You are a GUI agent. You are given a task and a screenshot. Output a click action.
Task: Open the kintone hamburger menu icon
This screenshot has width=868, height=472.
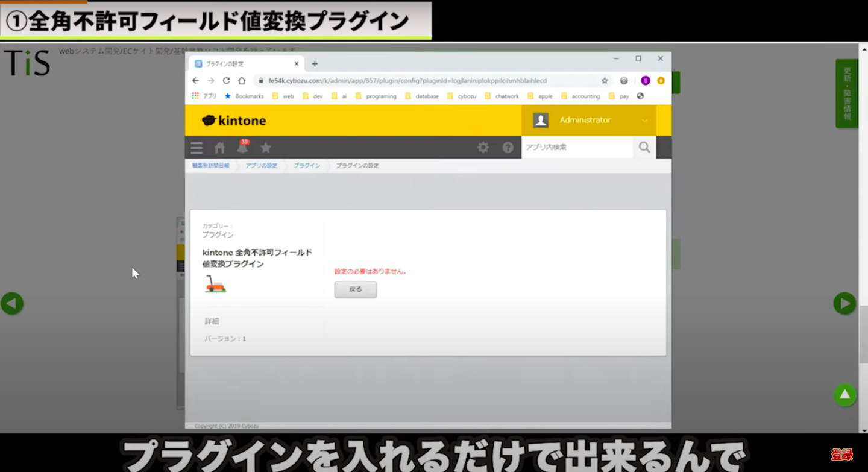[x=197, y=148]
